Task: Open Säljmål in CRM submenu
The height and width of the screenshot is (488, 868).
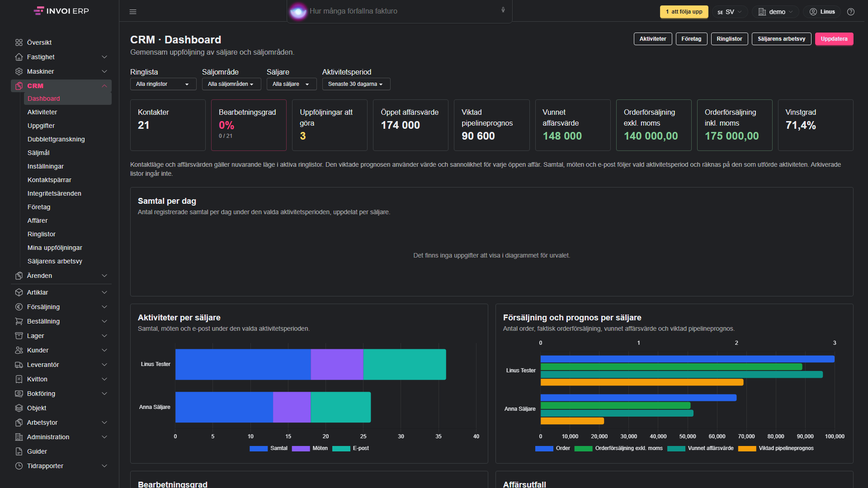Action: (38, 153)
